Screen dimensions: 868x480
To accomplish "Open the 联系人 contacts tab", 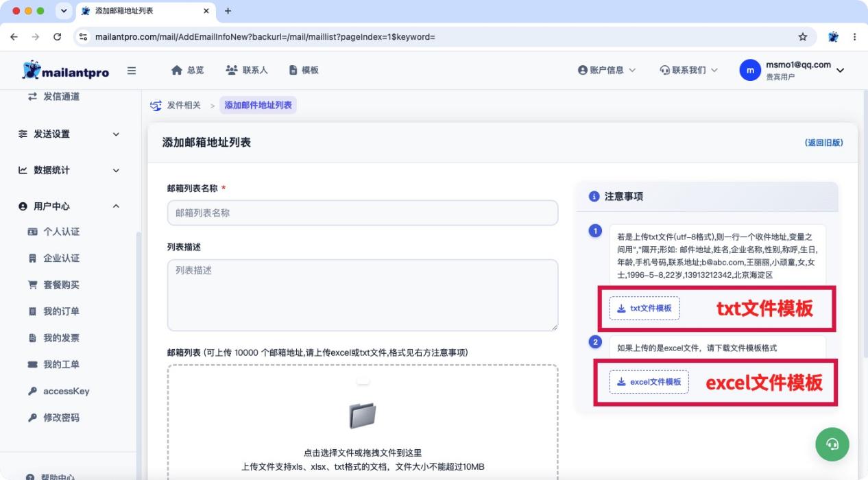I will 246,70.
